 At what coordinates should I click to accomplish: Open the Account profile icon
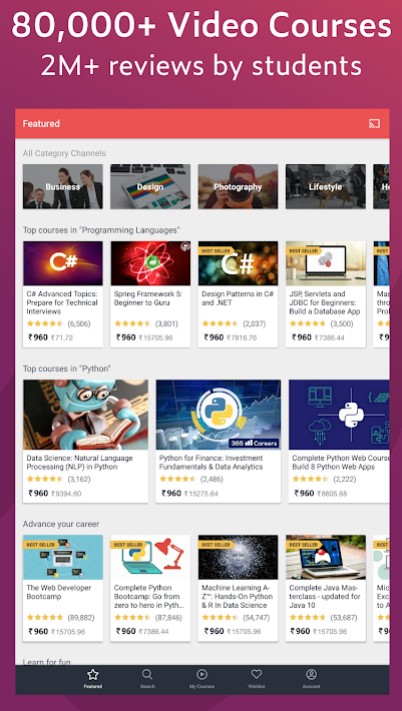click(311, 674)
